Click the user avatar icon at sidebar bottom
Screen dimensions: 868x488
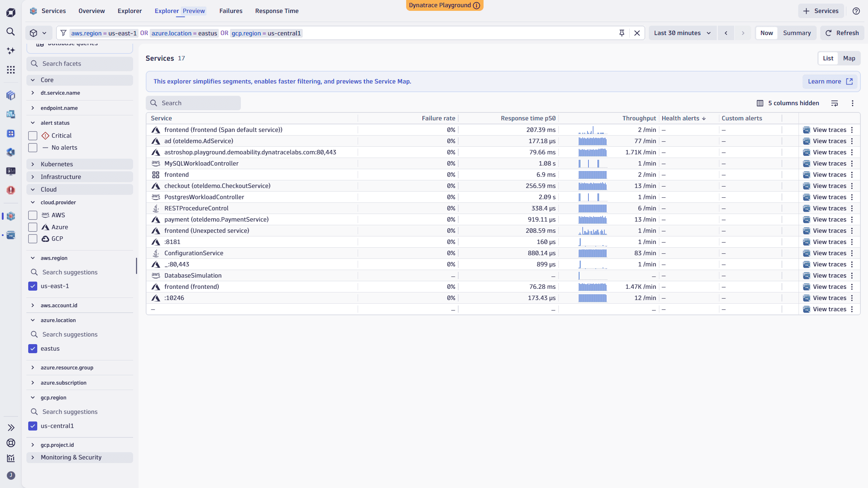tap(11, 475)
